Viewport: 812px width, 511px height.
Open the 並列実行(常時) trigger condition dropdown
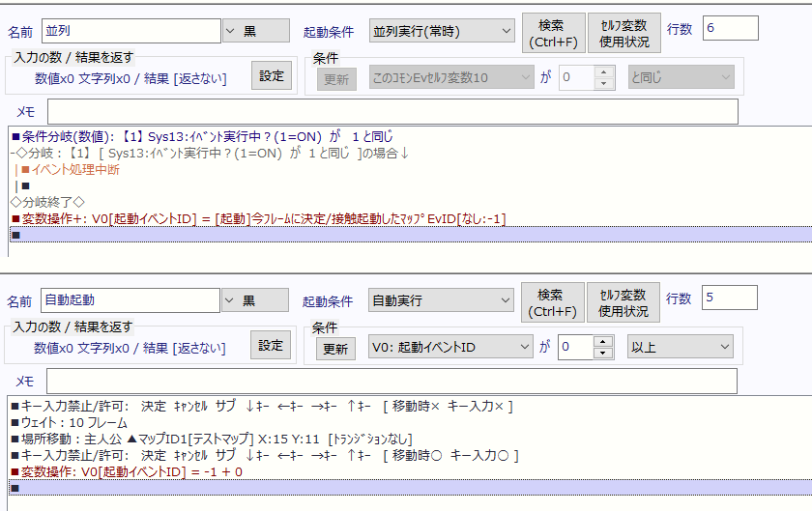[442, 31]
